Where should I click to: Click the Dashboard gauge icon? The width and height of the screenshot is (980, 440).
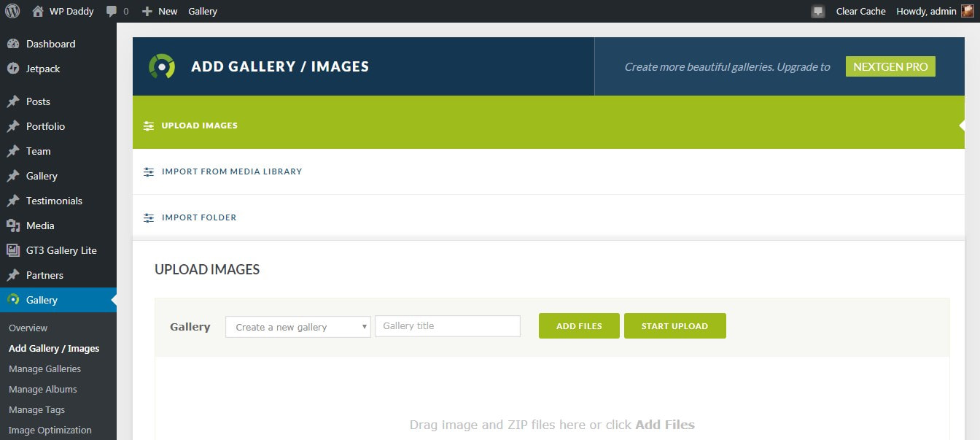(12, 44)
